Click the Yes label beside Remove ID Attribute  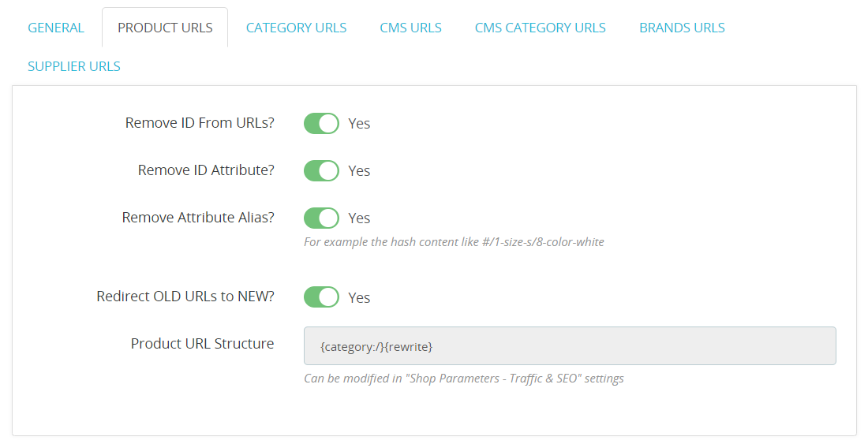(359, 171)
